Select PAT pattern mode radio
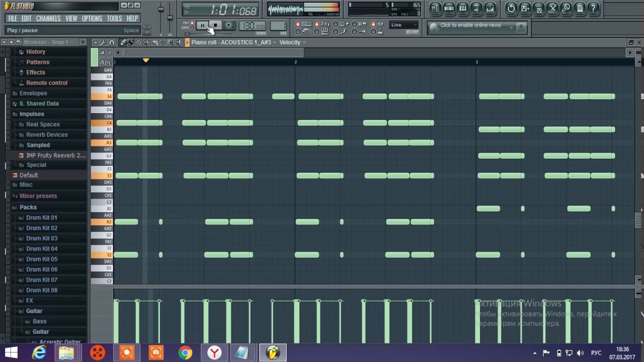The height and width of the screenshot is (362, 644). (x=192, y=23)
